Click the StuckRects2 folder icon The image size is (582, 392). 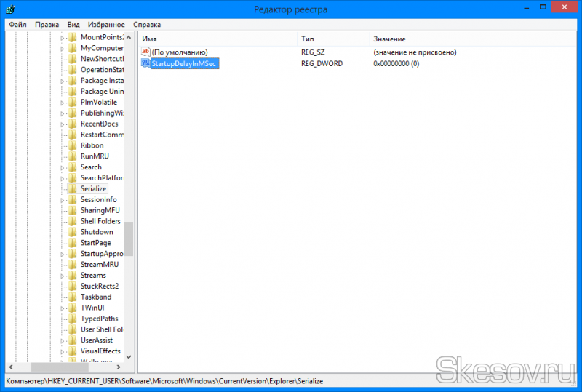pos(73,287)
